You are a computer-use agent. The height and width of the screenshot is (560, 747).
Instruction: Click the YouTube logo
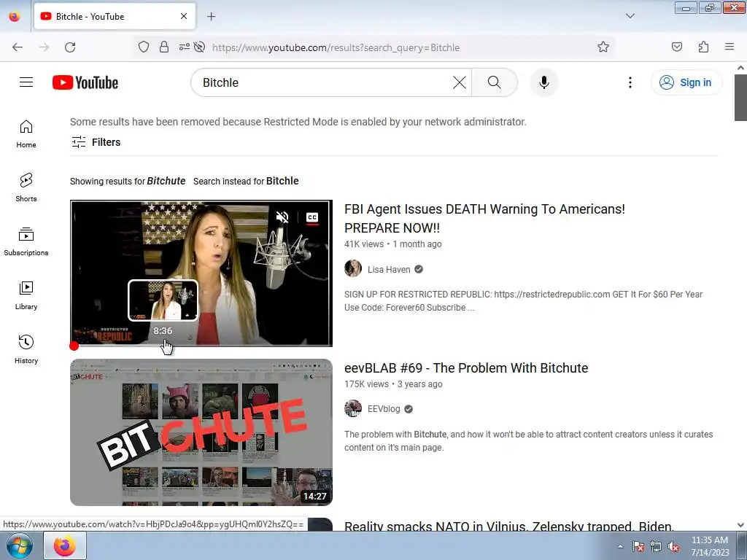(85, 82)
